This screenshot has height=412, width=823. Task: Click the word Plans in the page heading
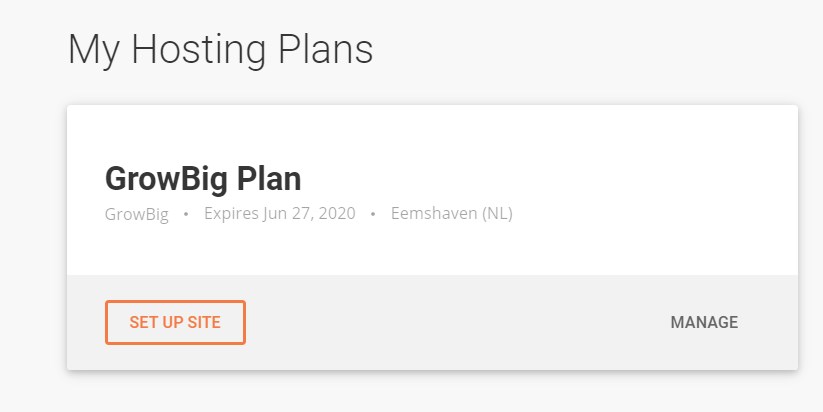click(x=325, y=49)
